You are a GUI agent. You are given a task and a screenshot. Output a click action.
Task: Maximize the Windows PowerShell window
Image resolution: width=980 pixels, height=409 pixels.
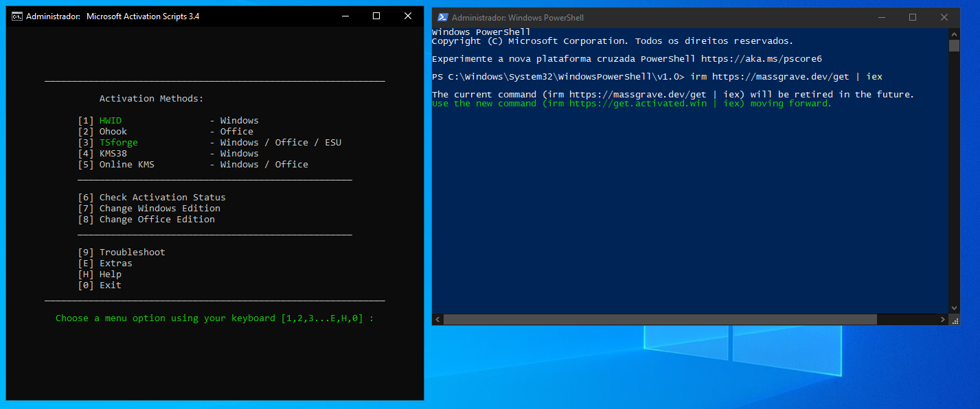point(913,17)
